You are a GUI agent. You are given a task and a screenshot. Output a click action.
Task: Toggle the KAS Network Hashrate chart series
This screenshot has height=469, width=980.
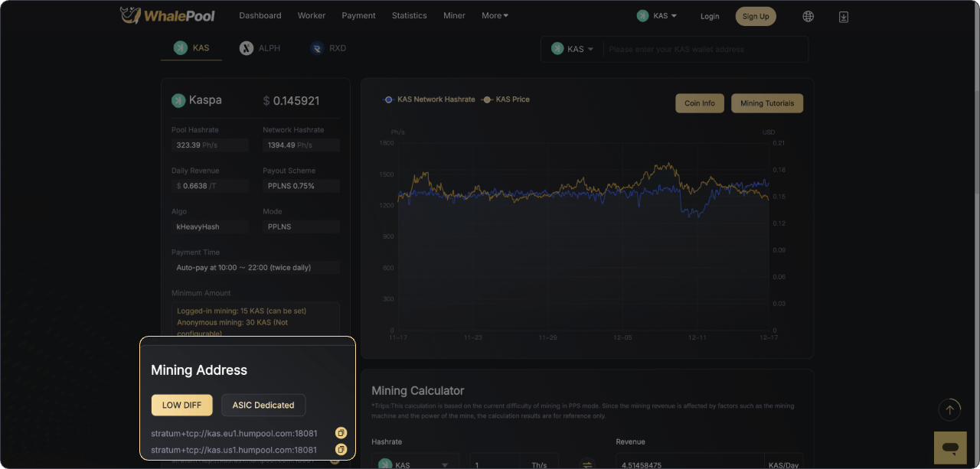tap(430, 99)
